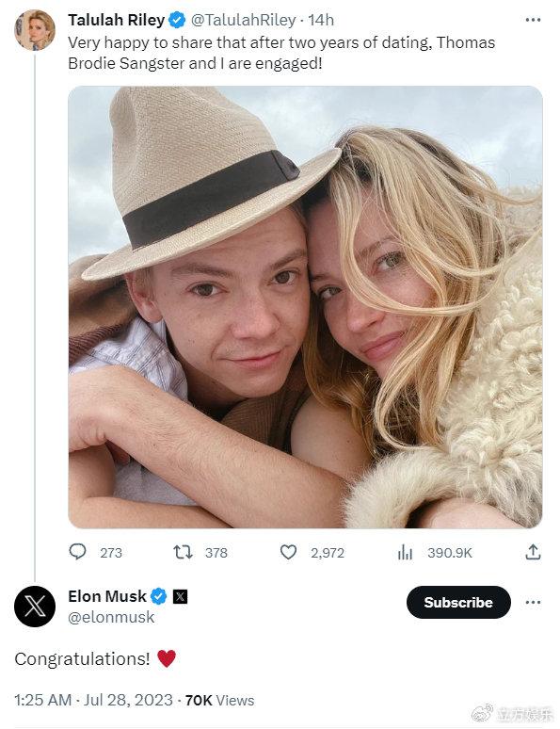Open Talulah Riley's profile avatar
Viewport: 560px width, 729px height.
(x=35, y=30)
